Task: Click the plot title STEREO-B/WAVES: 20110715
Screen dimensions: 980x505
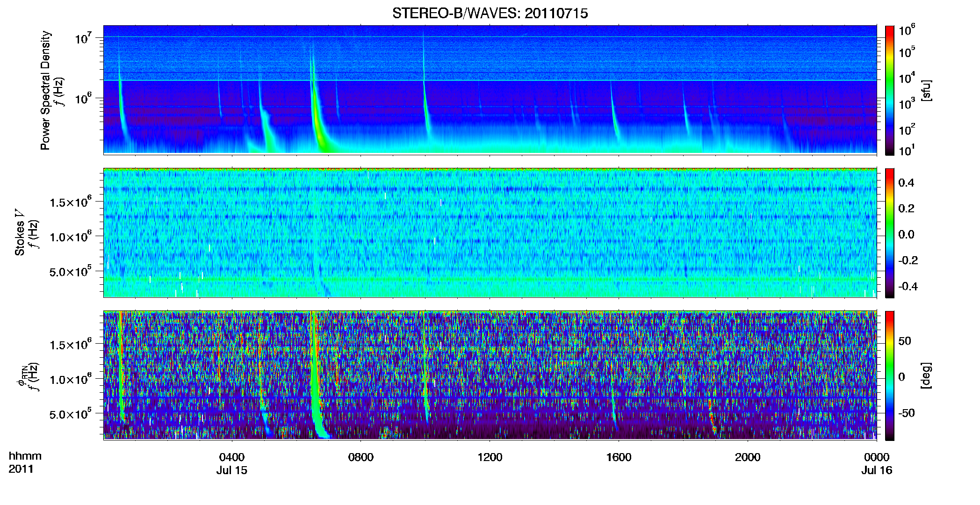Action: (x=490, y=13)
